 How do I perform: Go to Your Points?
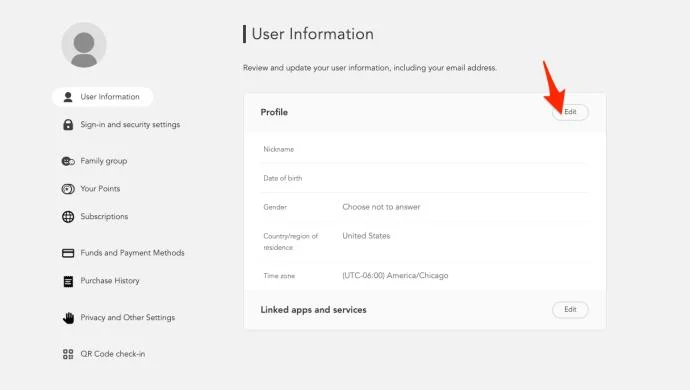pos(100,189)
